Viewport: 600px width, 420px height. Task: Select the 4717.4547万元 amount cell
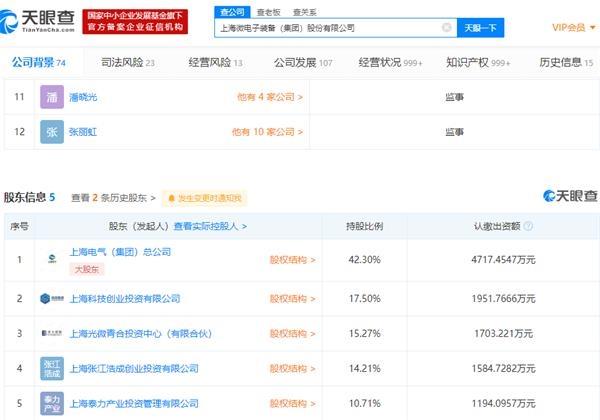pyautogui.click(x=503, y=260)
